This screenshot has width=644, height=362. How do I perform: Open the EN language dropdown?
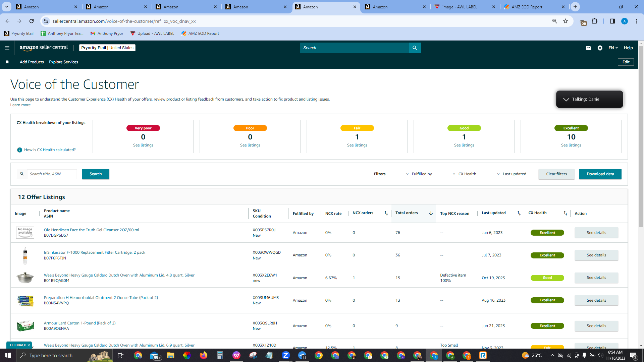coord(613,48)
